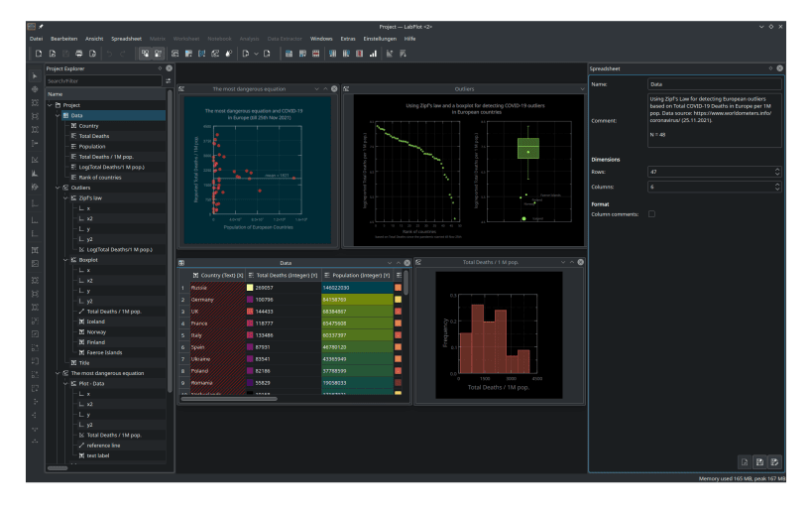
Task: Collapse the Project node in the tree
Action: pyautogui.click(x=50, y=105)
